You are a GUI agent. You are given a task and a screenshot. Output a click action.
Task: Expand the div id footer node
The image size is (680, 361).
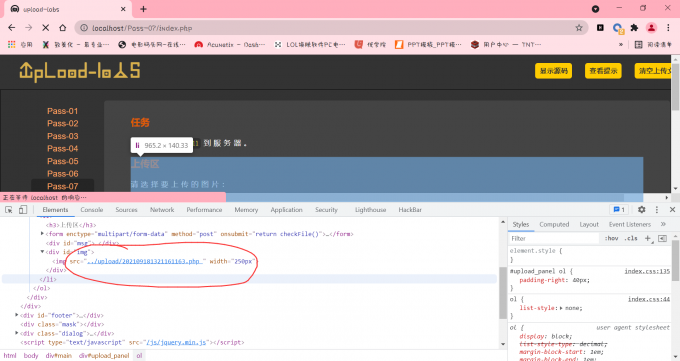click(17, 315)
